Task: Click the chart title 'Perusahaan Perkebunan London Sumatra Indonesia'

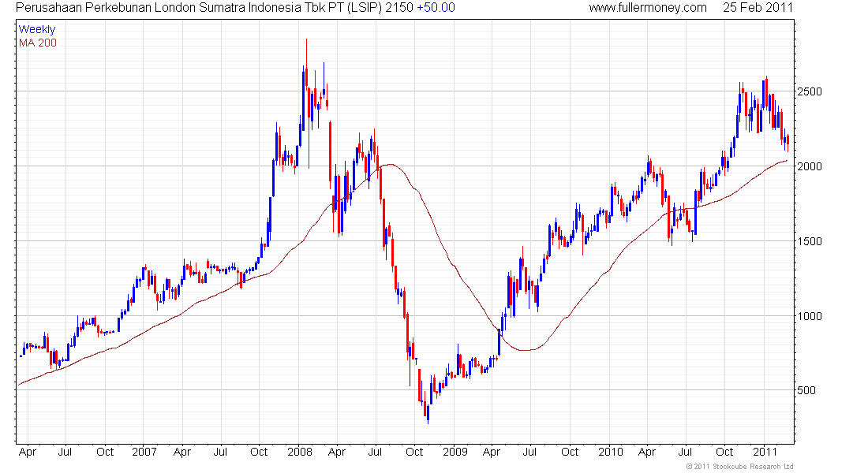Action: click(x=159, y=7)
